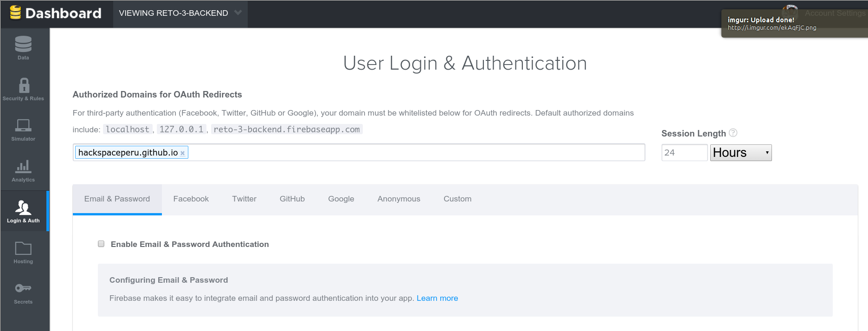Open Secrets key icon

(23, 288)
